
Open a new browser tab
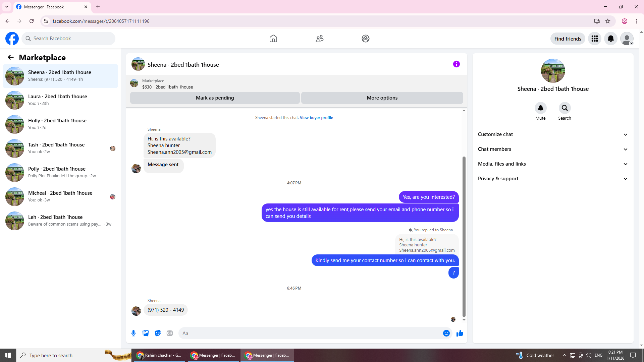pyautogui.click(x=98, y=7)
